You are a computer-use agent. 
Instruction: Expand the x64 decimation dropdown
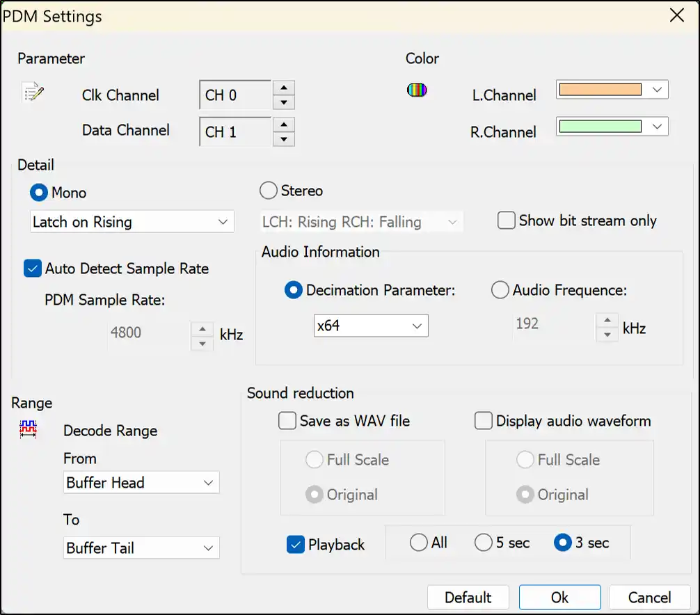[370, 326]
